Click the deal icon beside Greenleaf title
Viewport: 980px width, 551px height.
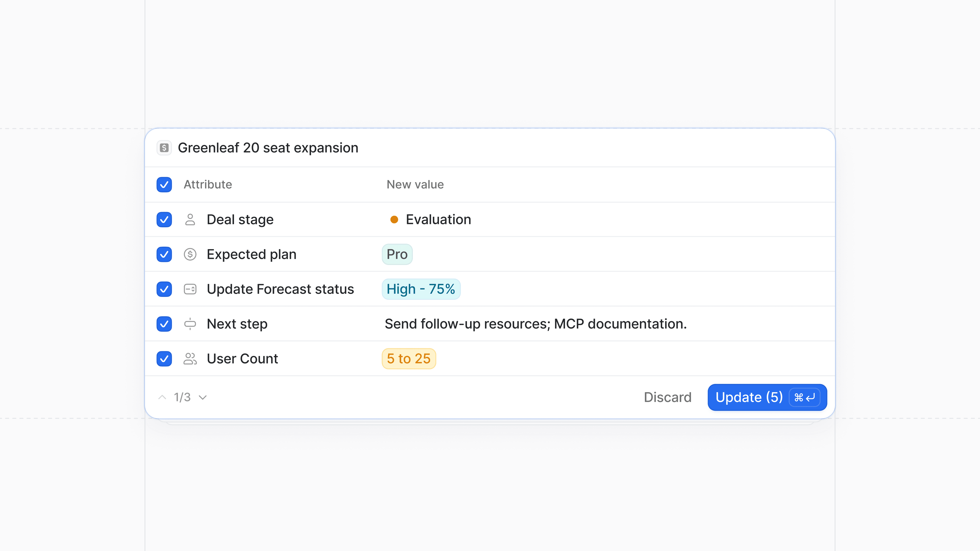[x=164, y=148]
